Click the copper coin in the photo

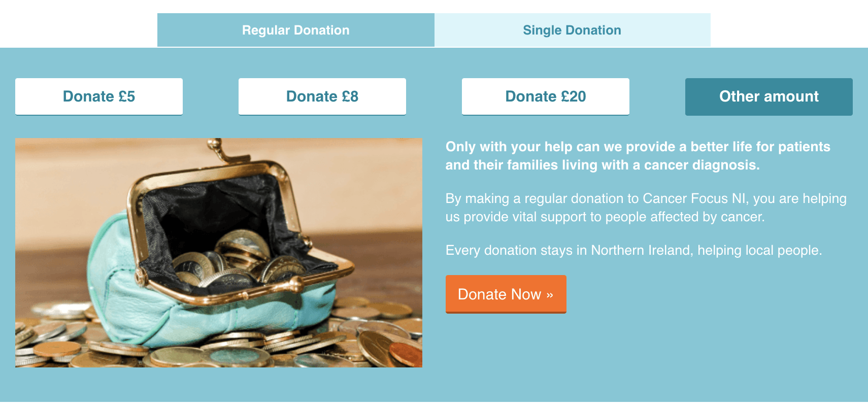tap(405, 353)
